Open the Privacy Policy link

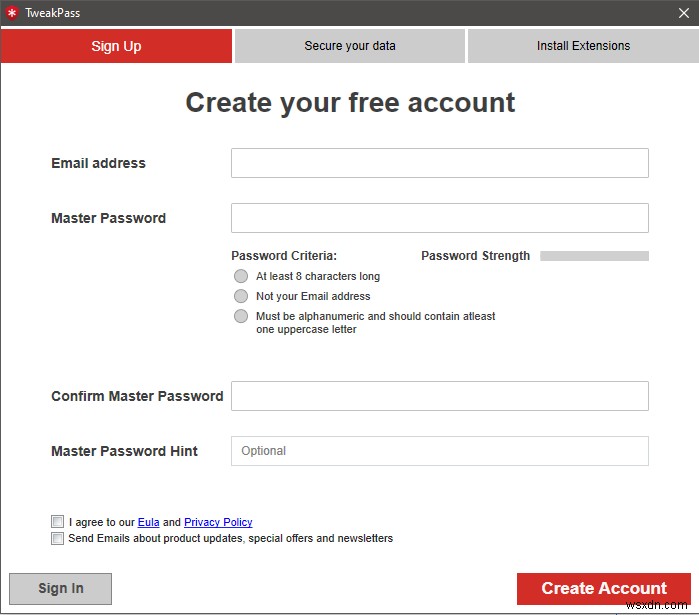[x=218, y=522]
